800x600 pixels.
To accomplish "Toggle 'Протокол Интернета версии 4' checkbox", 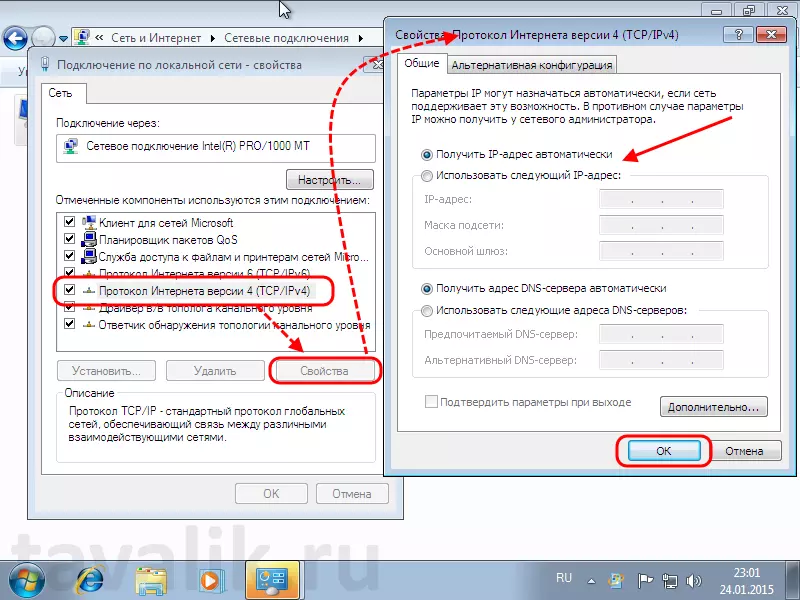I will (x=69, y=290).
